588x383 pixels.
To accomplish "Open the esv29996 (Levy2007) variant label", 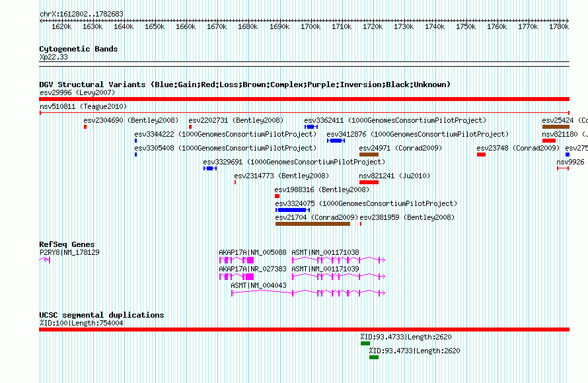I will pos(77,92).
